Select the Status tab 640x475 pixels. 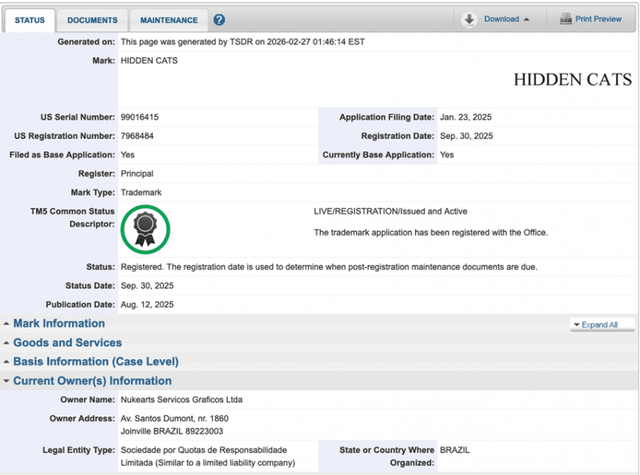[x=29, y=20]
